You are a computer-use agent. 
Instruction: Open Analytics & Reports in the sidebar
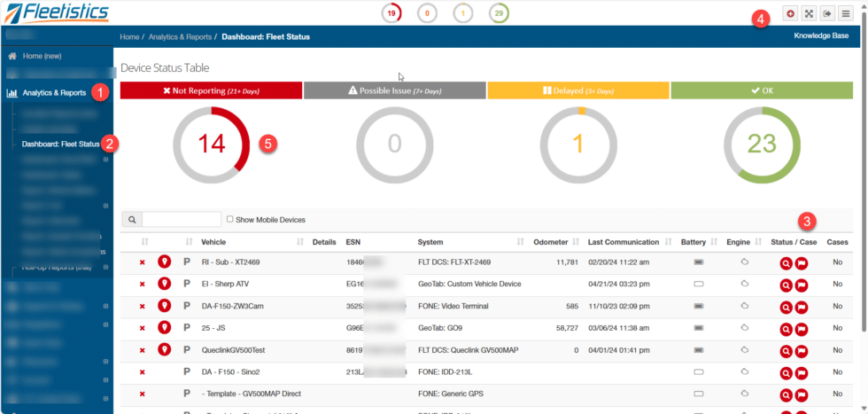coord(54,93)
